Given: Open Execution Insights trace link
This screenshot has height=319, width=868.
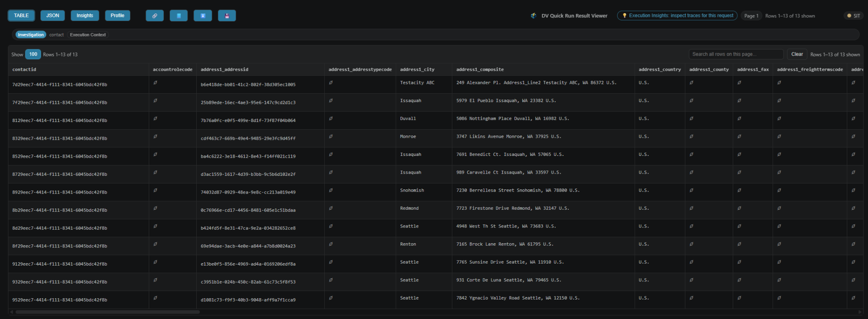Looking at the screenshot, I should (x=677, y=16).
